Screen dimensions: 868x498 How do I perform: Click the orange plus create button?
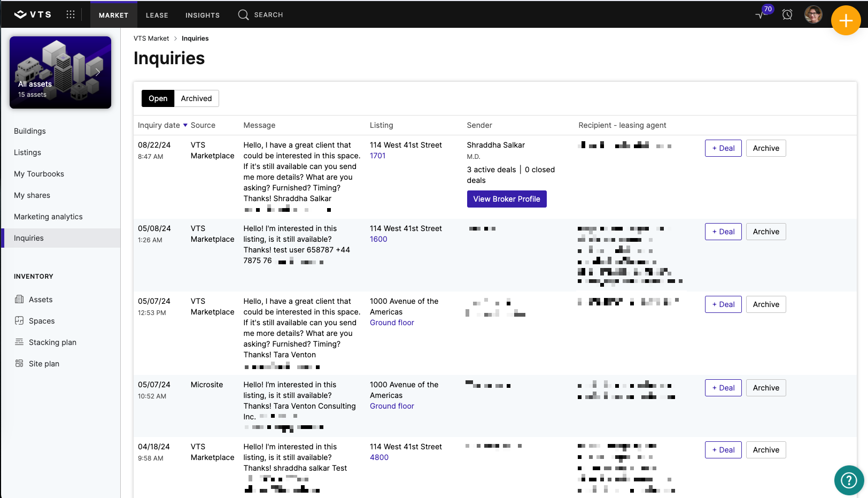point(846,20)
